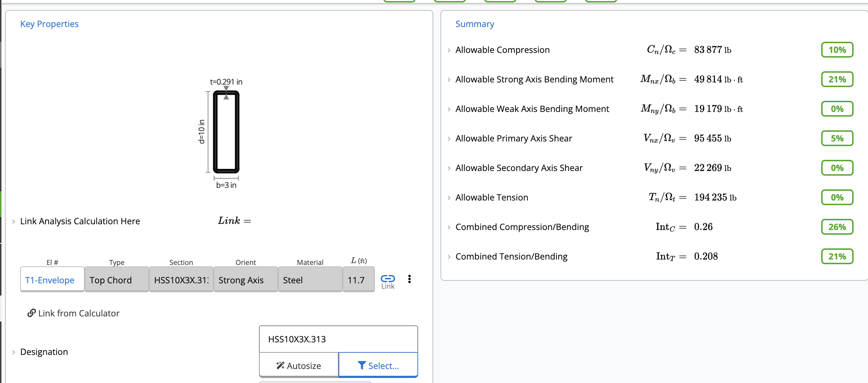Viewport: 868px width, 383px height.
Task: Click the 5% primary shear badge
Action: coord(837,138)
